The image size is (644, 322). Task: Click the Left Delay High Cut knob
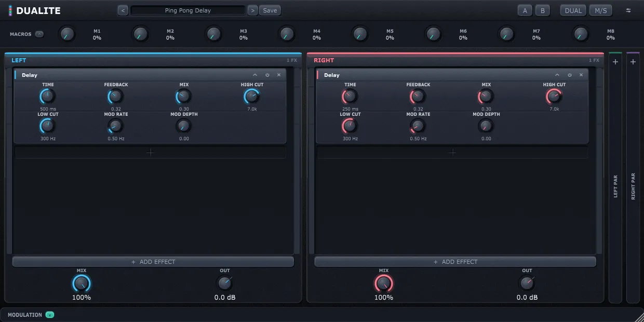point(252,96)
